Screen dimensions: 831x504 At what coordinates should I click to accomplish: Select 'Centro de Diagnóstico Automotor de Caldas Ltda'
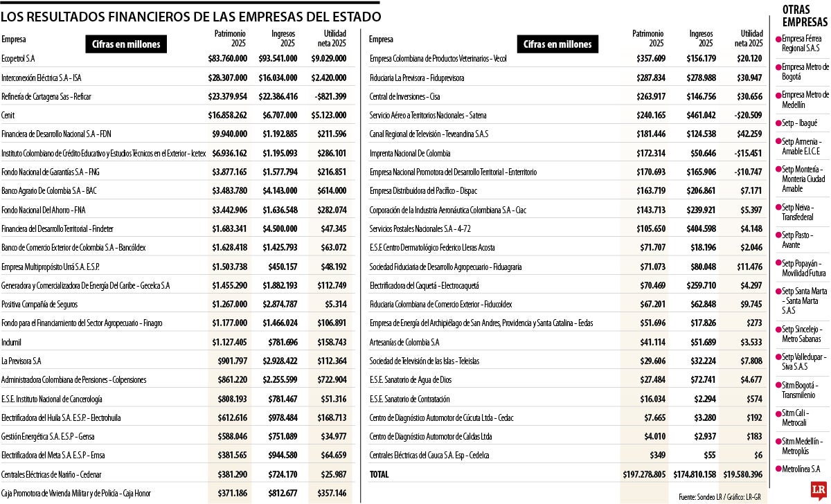coord(431,436)
